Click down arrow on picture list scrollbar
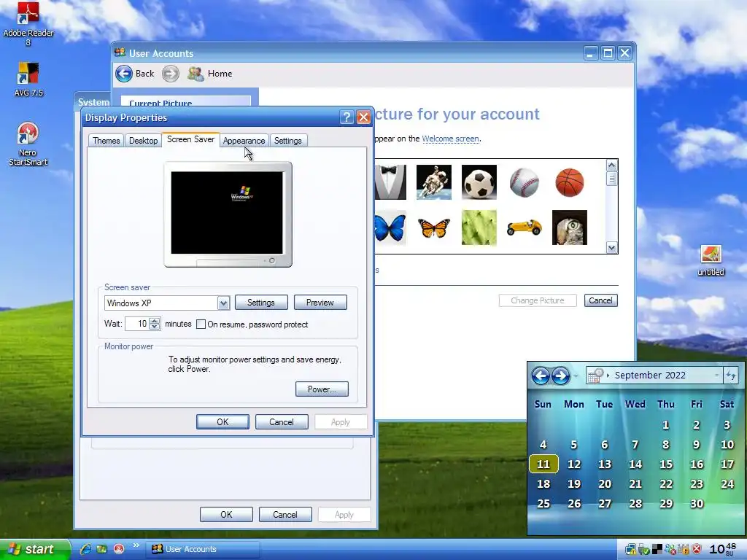This screenshot has width=747, height=560. pyautogui.click(x=612, y=247)
